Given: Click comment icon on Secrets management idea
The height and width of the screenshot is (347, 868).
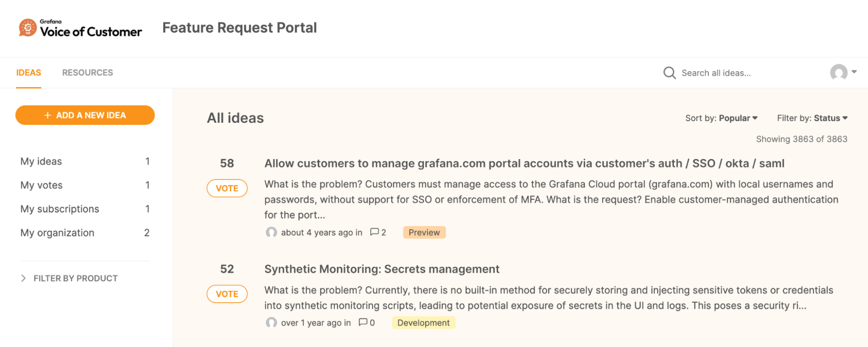Looking at the screenshot, I should tap(363, 322).
